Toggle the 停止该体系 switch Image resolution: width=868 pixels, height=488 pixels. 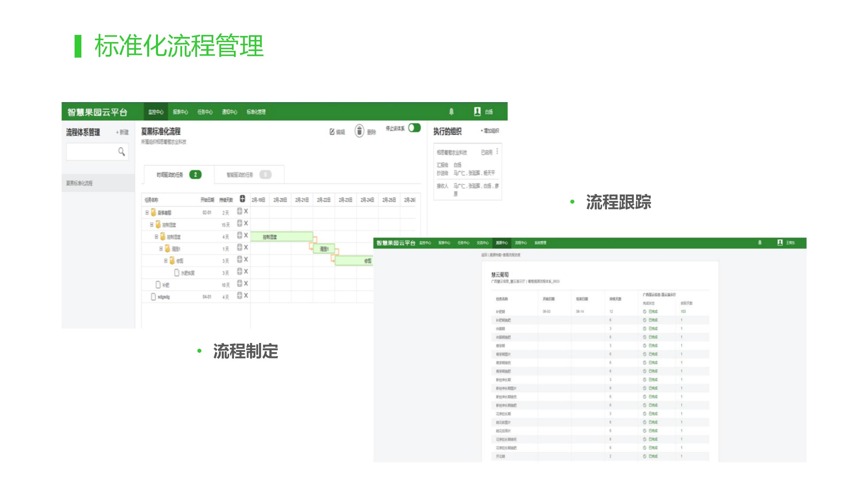pos(414,128)
